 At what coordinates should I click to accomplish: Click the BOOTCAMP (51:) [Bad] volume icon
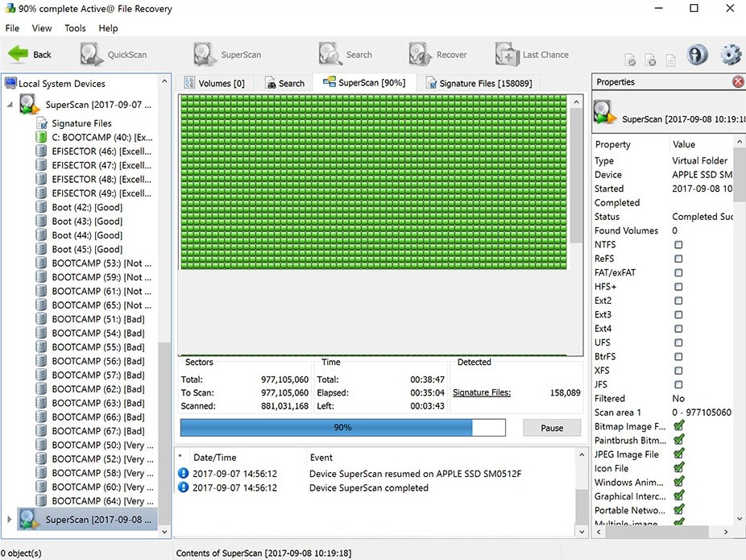pyautogui.click(x=41, y=319)
